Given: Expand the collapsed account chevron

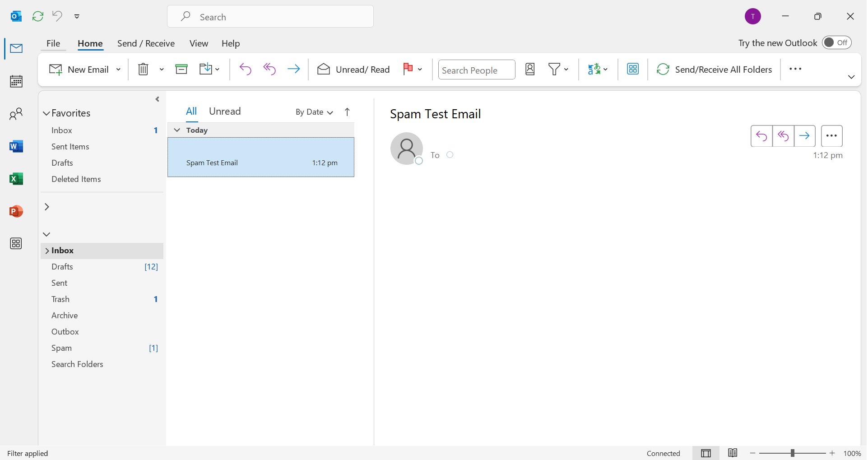Looking at the screenshot, I should pos(46,207).
